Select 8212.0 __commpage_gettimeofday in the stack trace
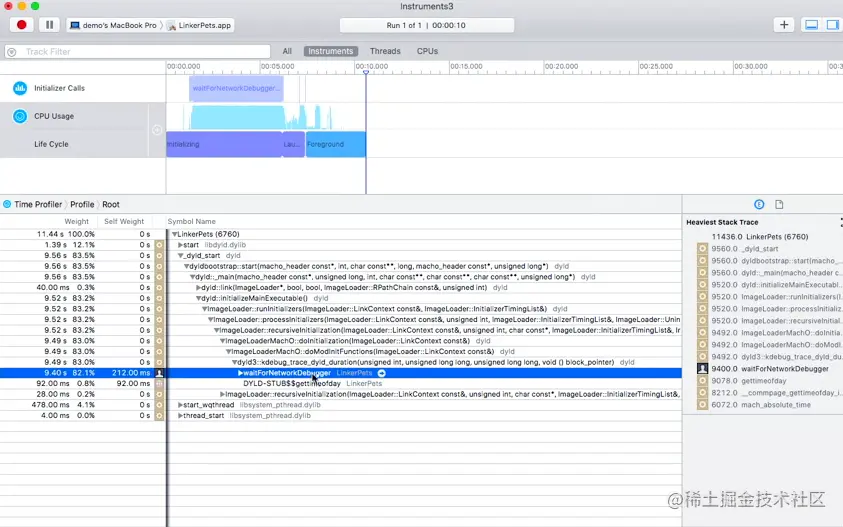Viewport: 843px width, 527px height. 776,393
